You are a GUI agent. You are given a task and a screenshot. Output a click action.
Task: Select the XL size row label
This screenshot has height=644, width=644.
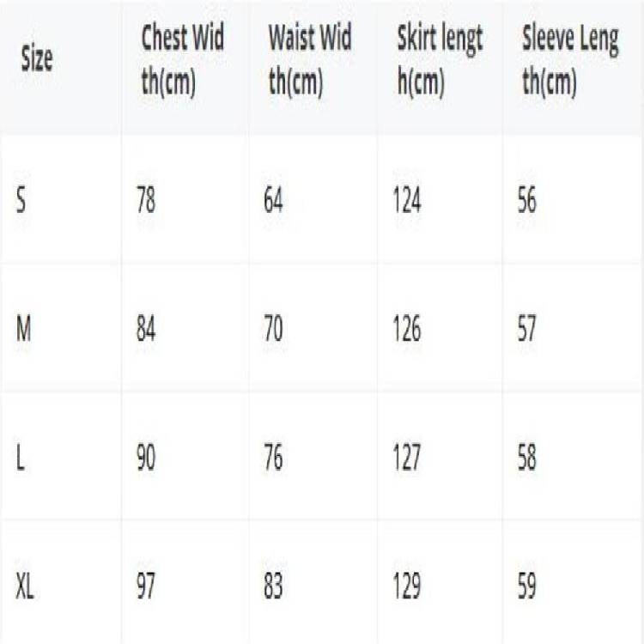pos(25,587)
